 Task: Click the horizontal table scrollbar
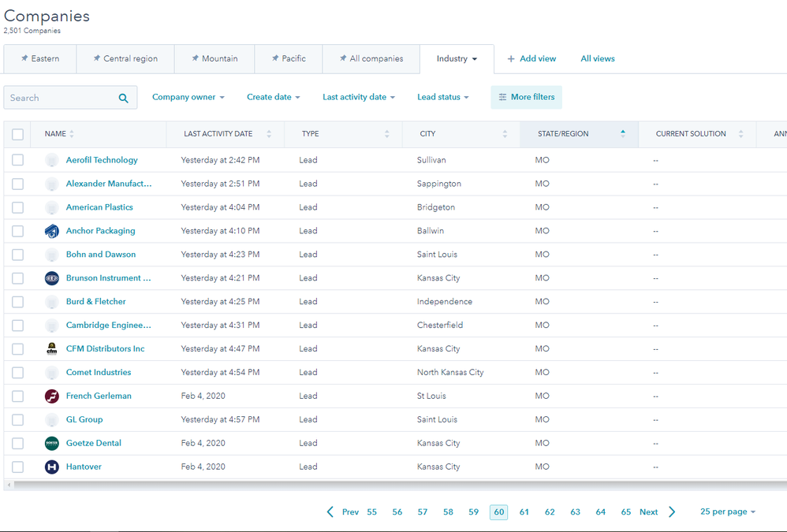pyautogui.click(x=401, y=485)
